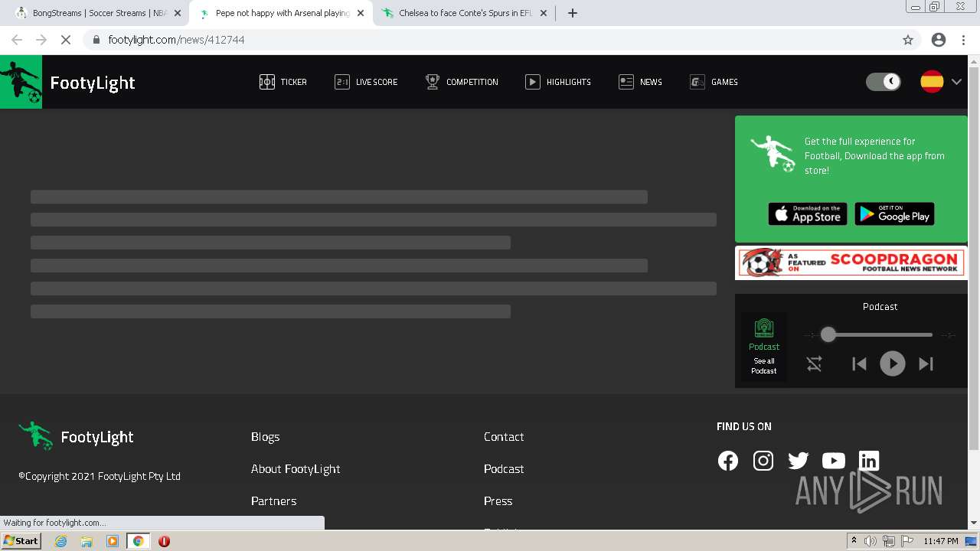This screenshot has width=980, height=551.
Task: Open Internet Explorer from taskbar
Action: [x=61, y=541]
